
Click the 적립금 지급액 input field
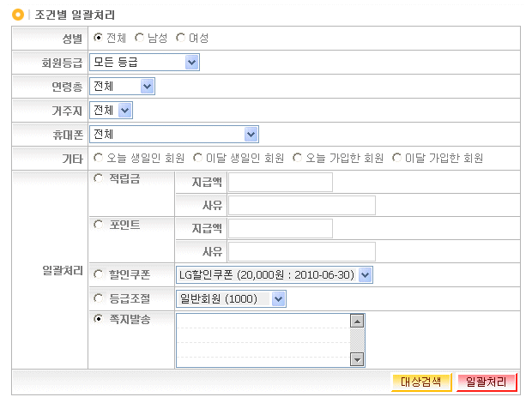click(x=280, y=182)
